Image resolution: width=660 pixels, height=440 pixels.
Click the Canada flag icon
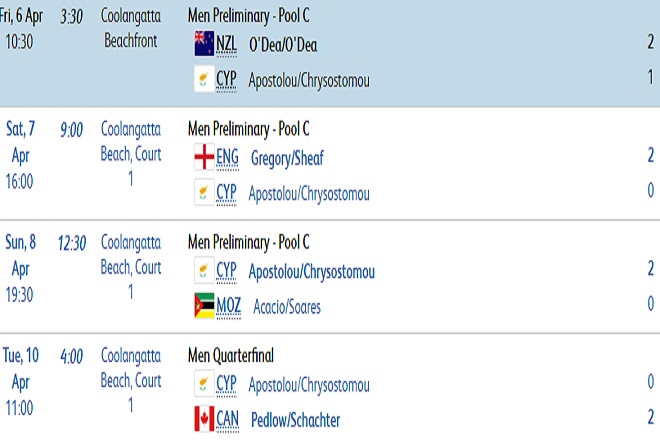(x=203, y=419)
